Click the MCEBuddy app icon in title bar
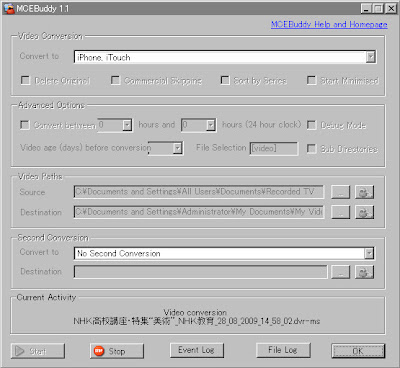This screenshot has width=400, height=368. 9,8
